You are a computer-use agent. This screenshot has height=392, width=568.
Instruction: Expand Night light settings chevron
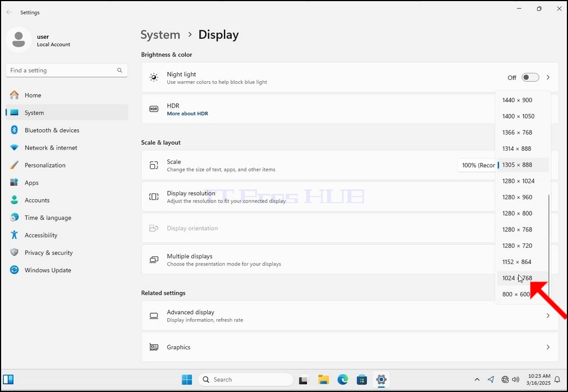(548, 77)
